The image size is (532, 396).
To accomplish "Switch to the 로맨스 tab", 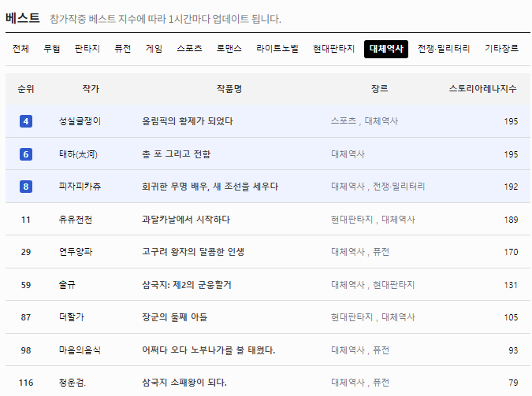I will [229, 49].
